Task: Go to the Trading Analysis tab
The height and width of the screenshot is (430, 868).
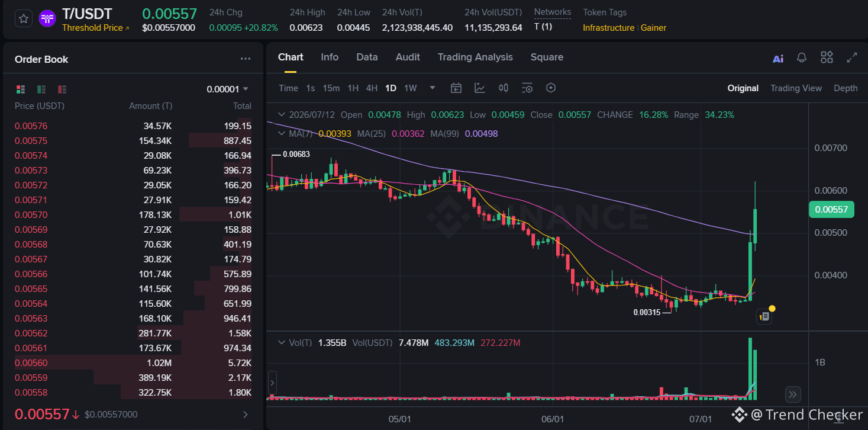Action: pos(475,57)
